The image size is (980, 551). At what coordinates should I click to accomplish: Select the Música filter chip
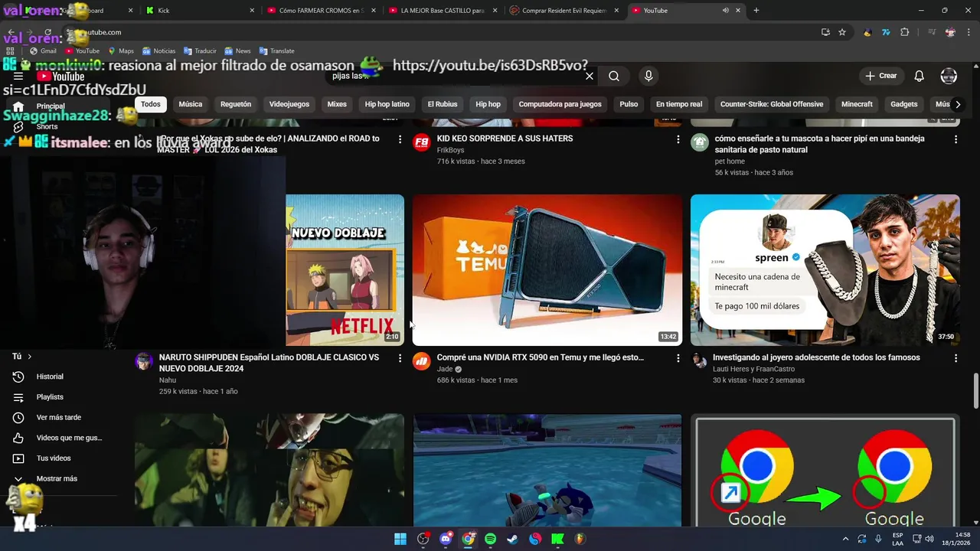click(191, 104)
